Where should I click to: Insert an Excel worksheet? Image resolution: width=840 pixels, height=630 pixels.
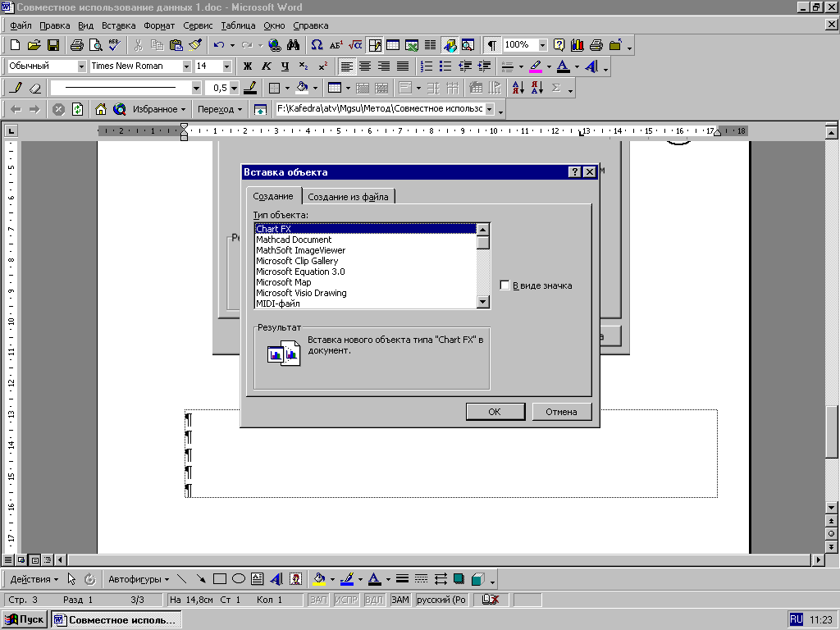pos(412,45)
